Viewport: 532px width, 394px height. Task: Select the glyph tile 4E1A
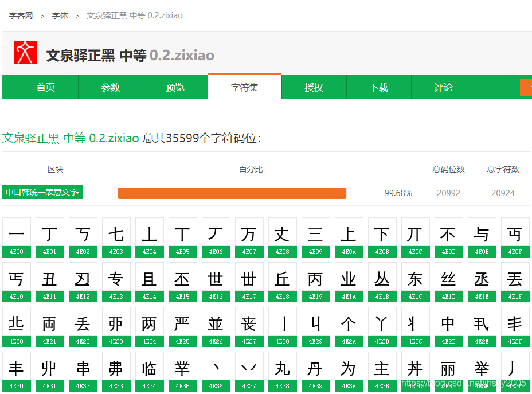[349, 282]
